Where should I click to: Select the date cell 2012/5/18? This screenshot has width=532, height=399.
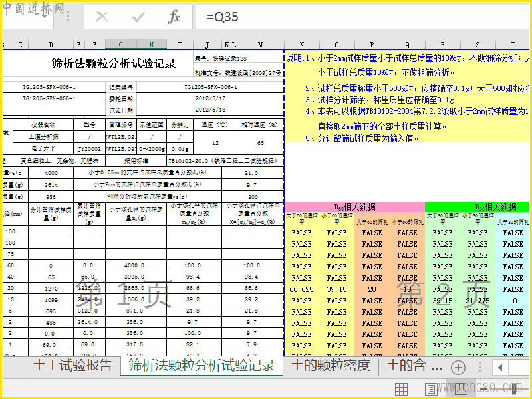210,110
